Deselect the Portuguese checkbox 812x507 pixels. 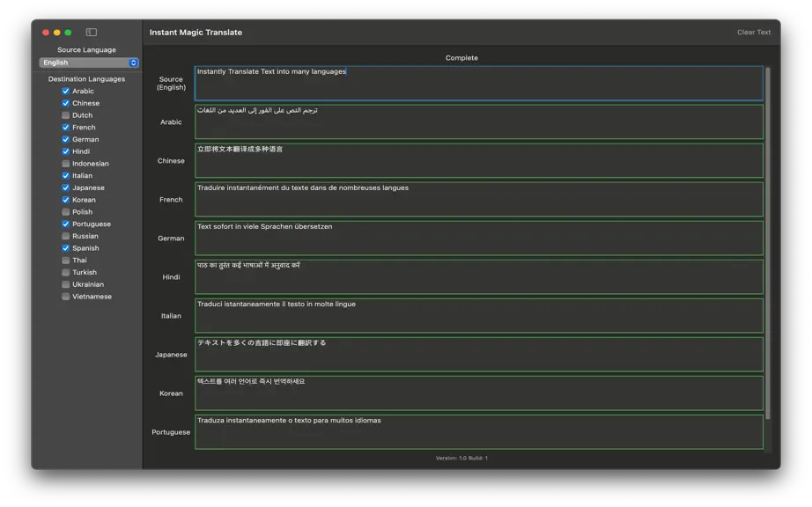tap(66, 224)
